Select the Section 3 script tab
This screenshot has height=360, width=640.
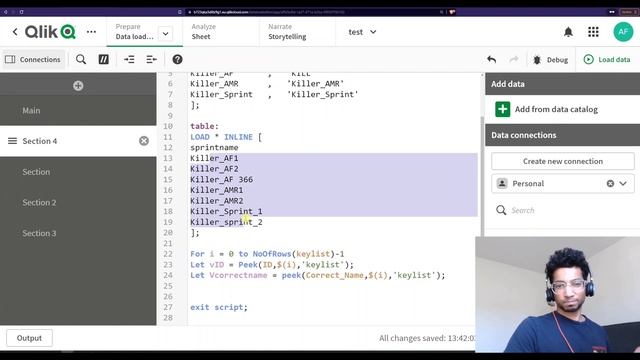pyautogui.click(x=78, y=233)
